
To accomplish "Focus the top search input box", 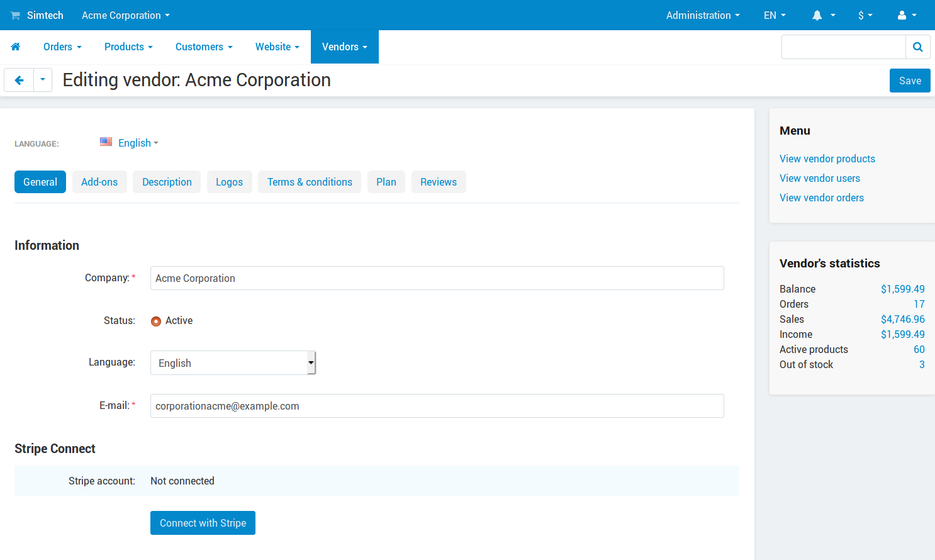I will tap(844, 47).
